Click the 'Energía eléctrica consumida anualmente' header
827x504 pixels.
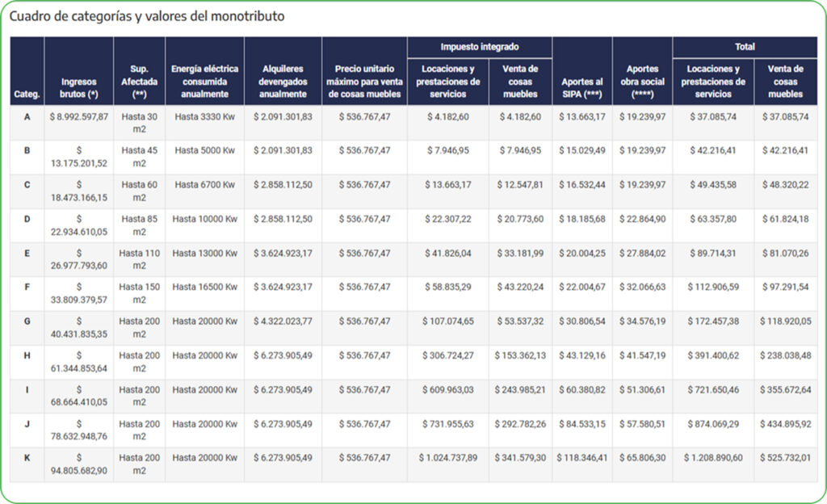[204, 82]
